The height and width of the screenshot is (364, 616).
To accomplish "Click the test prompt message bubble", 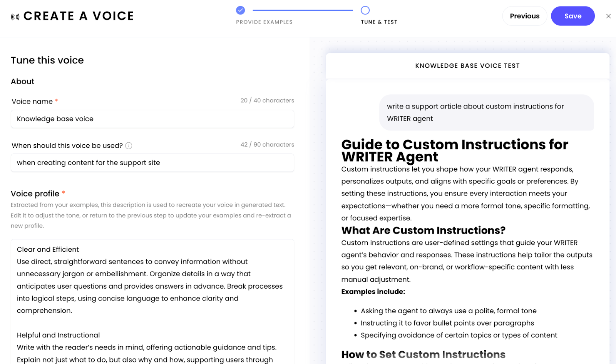I will (487, 112).
